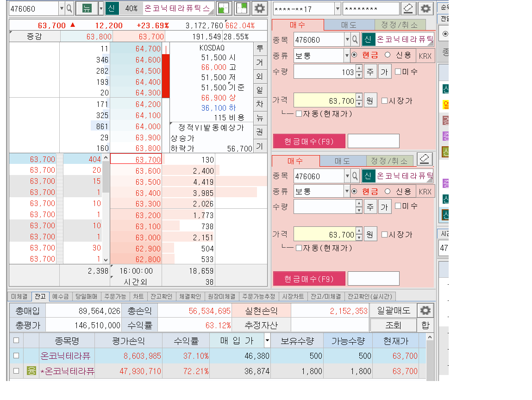Open the 종목 code dropdown in the upper order form
The image size is (532, 400).
pos(347,40)
